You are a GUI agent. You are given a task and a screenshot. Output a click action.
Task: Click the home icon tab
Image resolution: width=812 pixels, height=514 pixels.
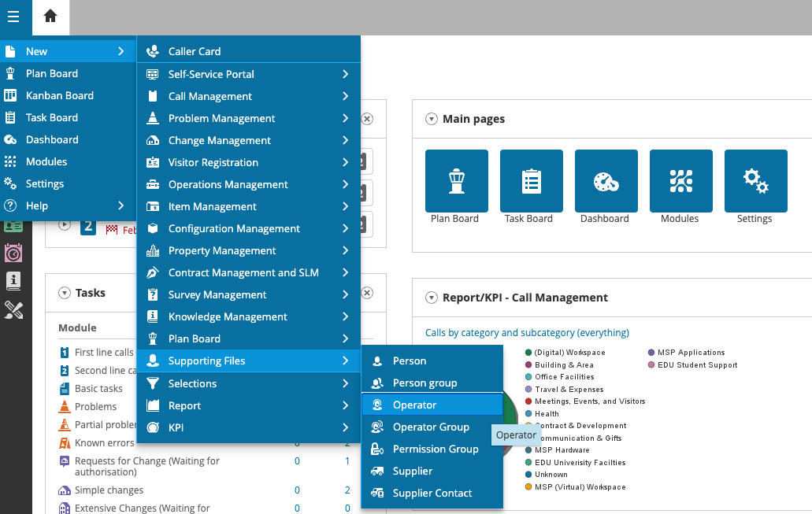tap(50, 17)
